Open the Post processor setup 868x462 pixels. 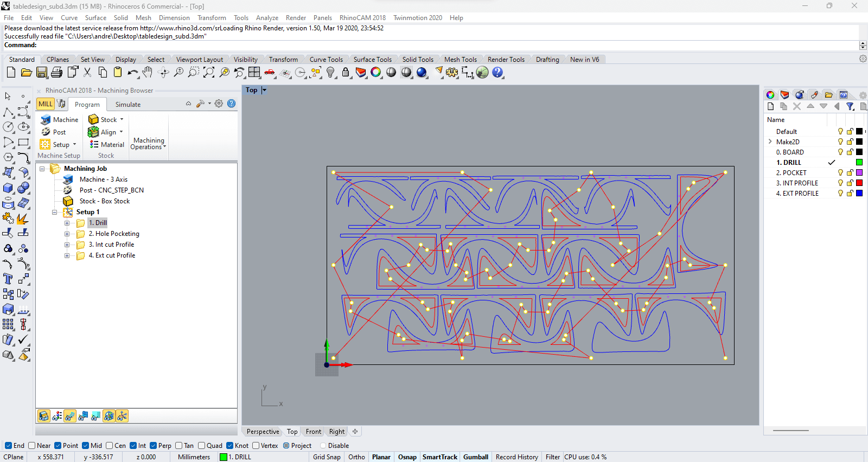click(x=46, y=132)
